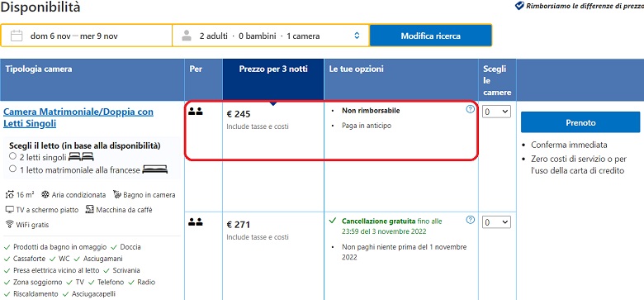This screenshot has height=300, width=644.
Task: Click the two-person occupancy icon for €271
Action: [196, 222]
